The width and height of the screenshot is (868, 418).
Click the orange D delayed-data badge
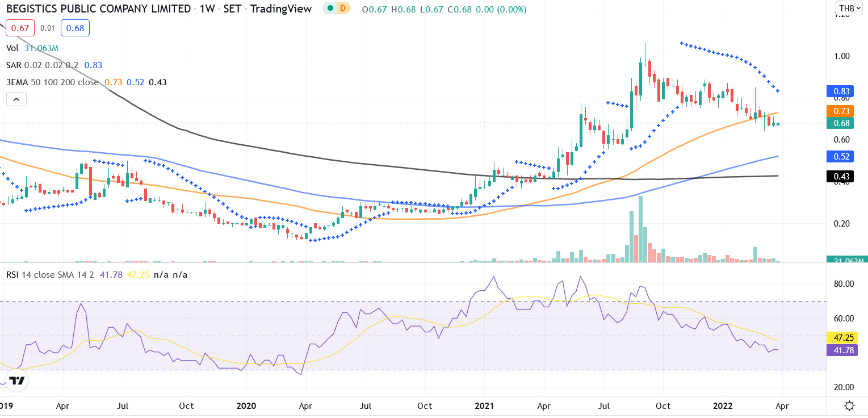[342, 9]
